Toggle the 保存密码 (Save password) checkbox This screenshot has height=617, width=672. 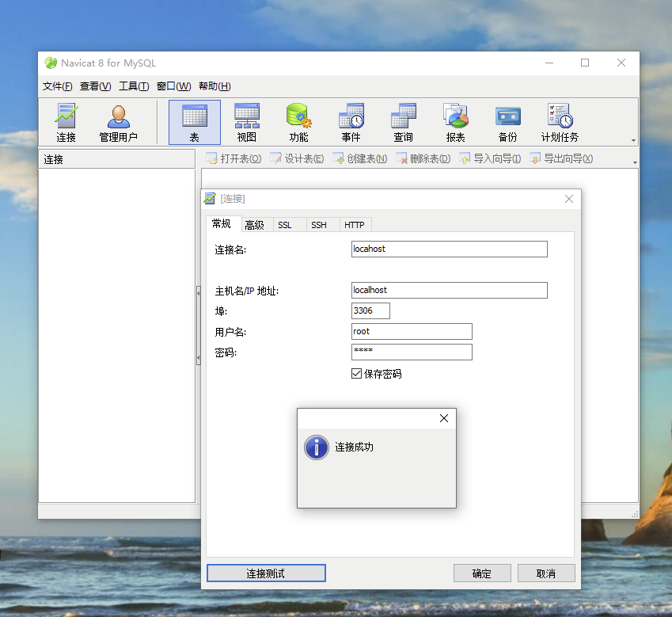(x=356, y=374)
